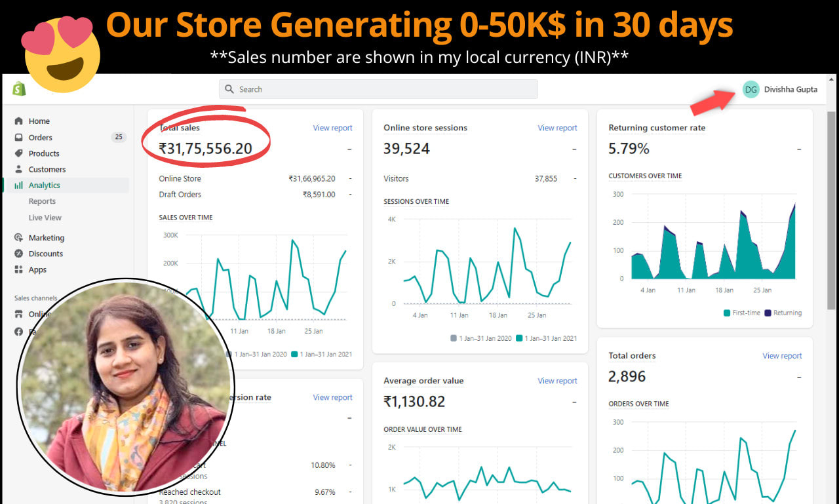The height and width of the screenshot is (504, 839).
Task: Click the Search input field
Action: pos(378,89)
